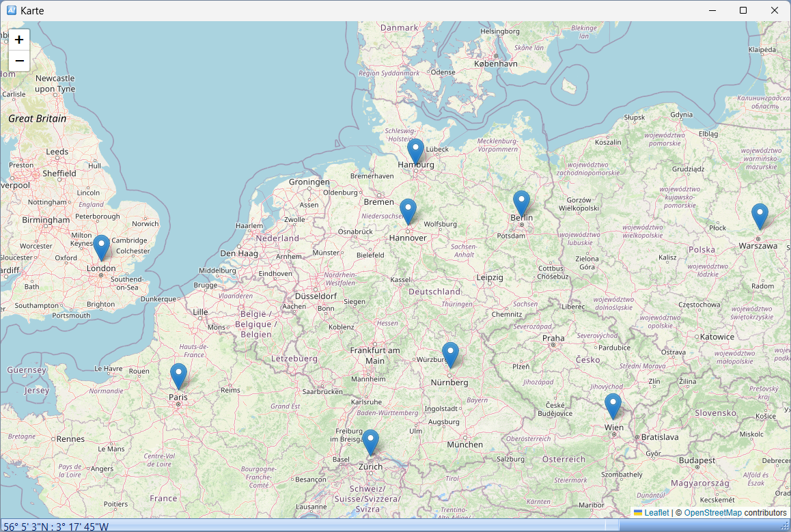Zoom in with the plus button
This screenshot has width=791, height=532.
(19, 40)
